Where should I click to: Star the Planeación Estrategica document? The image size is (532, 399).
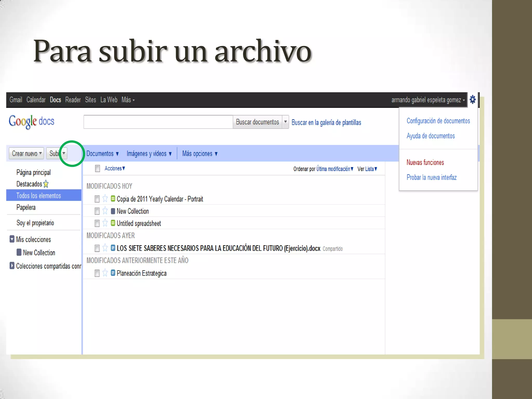point(105,273)
